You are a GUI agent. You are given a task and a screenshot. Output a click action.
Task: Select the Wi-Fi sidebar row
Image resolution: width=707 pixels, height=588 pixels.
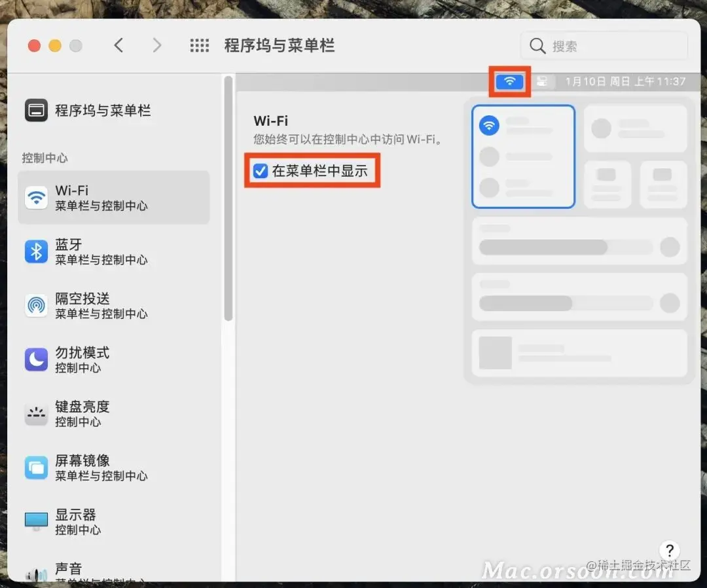(x=114, y=198)
